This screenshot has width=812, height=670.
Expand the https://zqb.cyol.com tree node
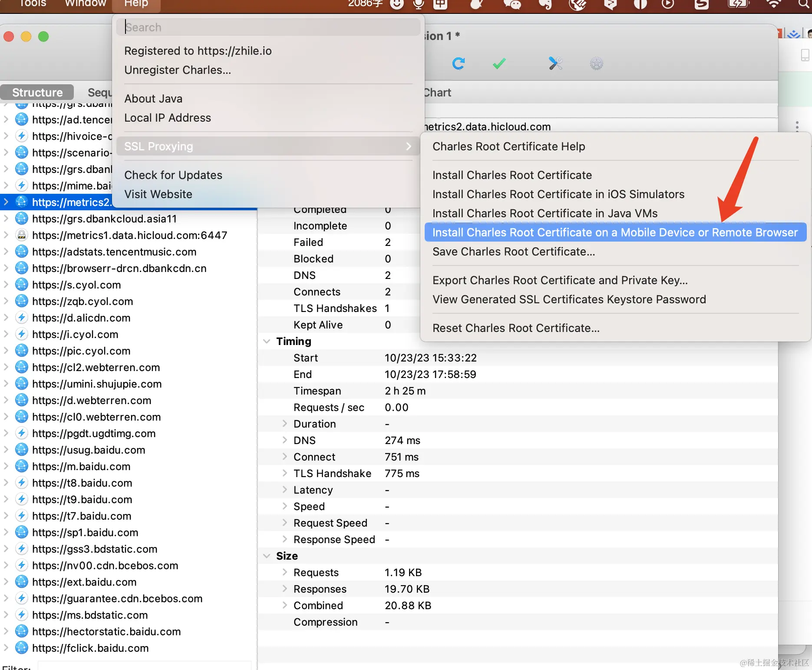tap(6, 301)
